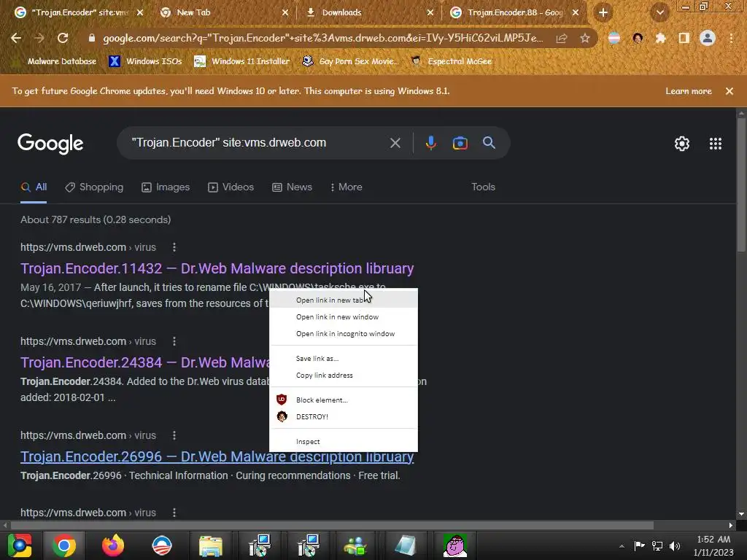The image size is (747, 560).
Task: Open options dots for Trojan.Encoder.24384 result
Action: (174, 341)
